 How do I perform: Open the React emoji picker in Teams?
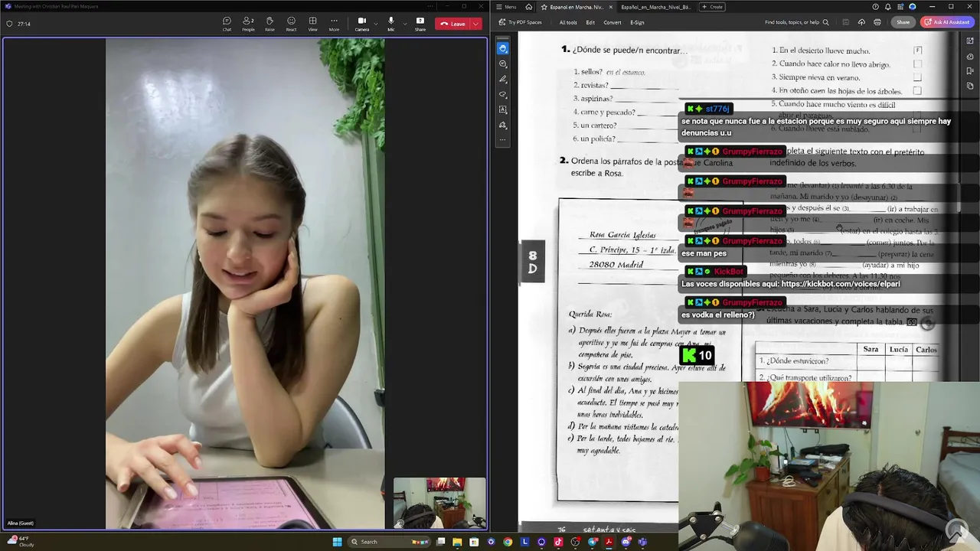click(x=291, y=24)
